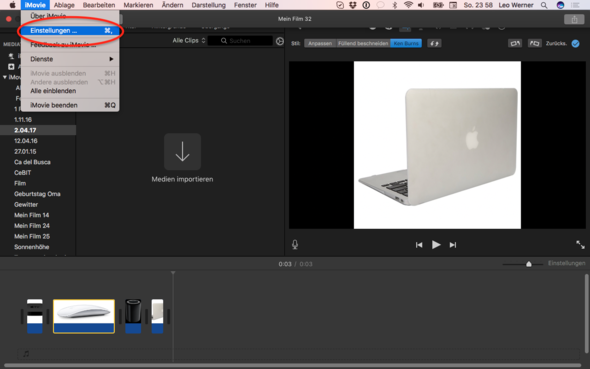
Task: Select the first timeline clip thumbnail
Action: pyautogui.click(x=35, y=316)
